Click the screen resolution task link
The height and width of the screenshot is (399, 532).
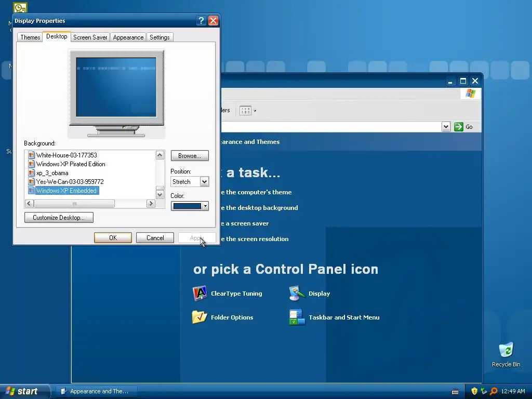255,239
